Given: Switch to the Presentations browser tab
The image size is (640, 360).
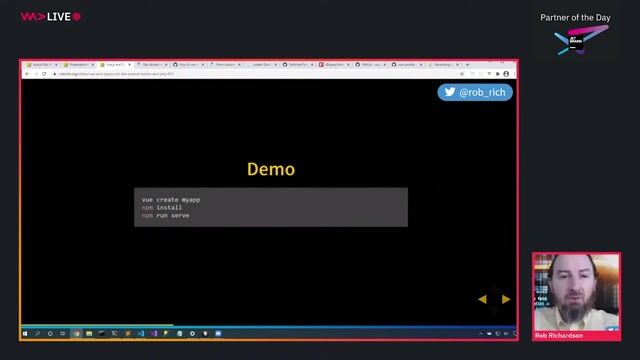Looking at the screenshot, I should pyautogui.click(x=78, y=64).
